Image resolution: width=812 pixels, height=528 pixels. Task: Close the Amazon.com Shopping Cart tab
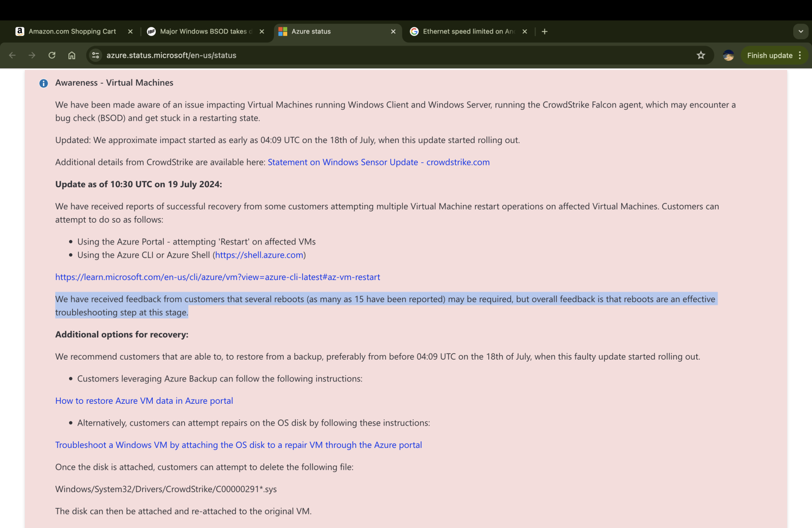tap(130, 31)
